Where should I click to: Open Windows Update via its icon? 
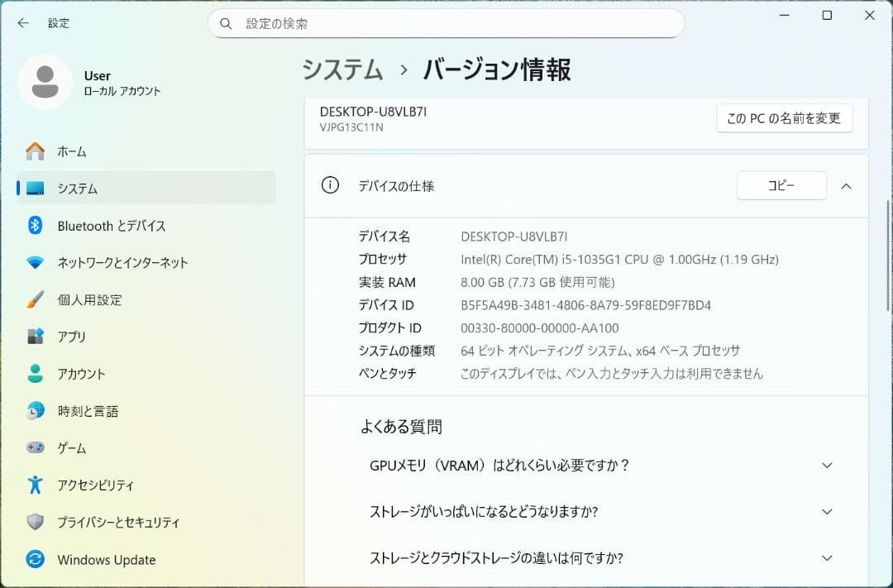[x=33, y=560]
